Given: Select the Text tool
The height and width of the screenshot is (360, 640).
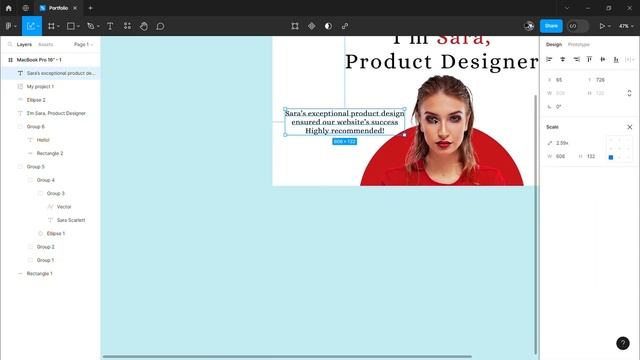Looking at the screenshot, I should coord(110,26).
